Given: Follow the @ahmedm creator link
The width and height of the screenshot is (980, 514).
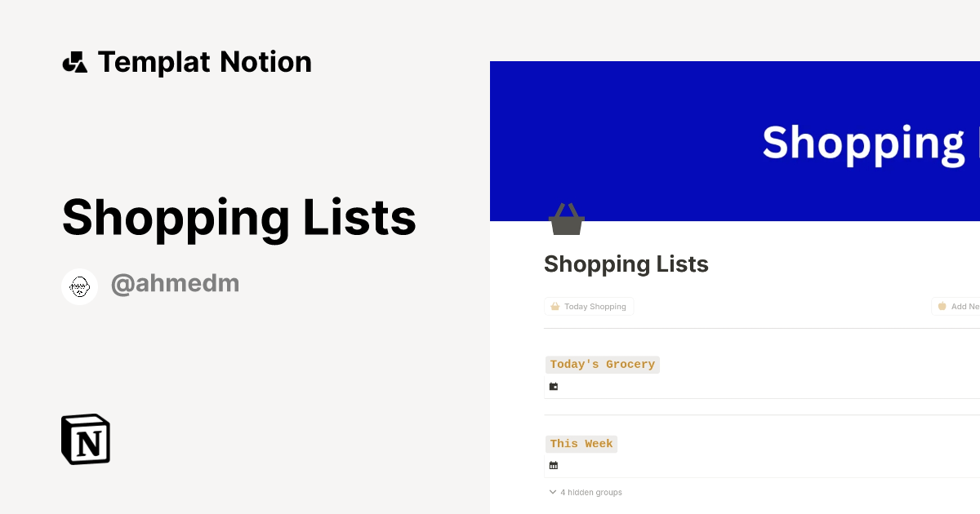Looking at the screenshot, I should click(x=175, y=283).
